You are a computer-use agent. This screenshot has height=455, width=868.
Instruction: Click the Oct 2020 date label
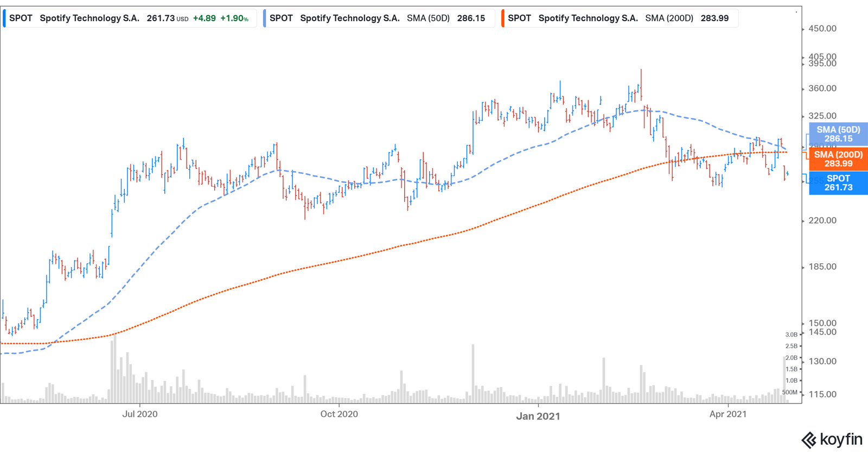(339, 414)
